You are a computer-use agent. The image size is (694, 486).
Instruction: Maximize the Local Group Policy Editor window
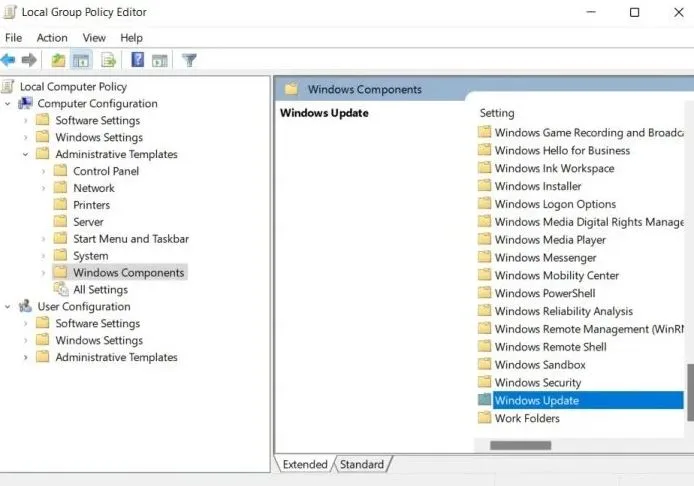click(x=634, y=12)
